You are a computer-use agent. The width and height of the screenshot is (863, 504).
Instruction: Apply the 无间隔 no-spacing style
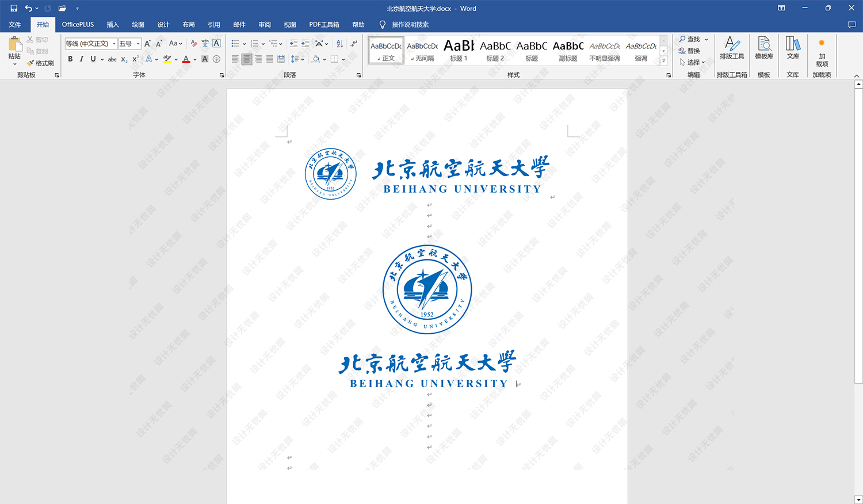422,51
